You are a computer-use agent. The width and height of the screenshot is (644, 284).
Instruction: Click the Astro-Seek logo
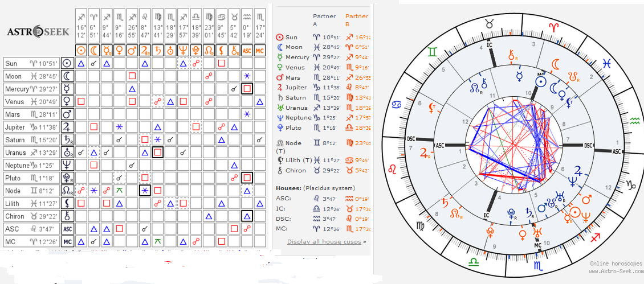click(37, 31)
